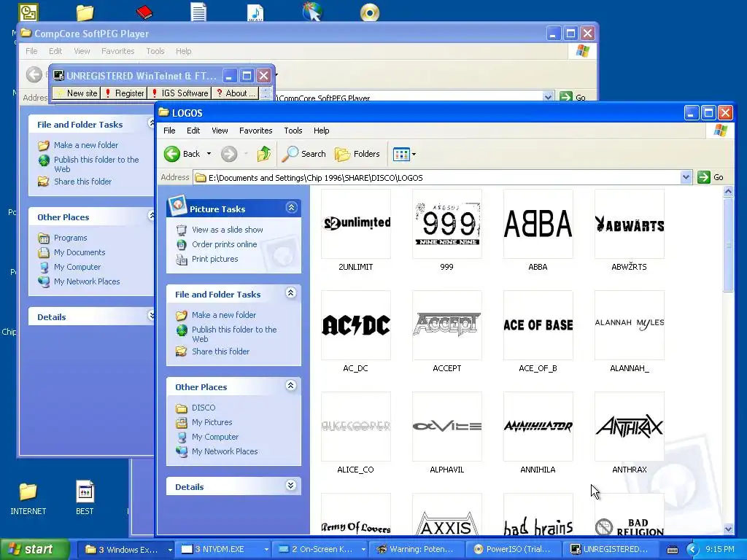This screenshot has width=747, height=560.
Task: Click Go button in CompCore window
Action: tap(573, 97)
